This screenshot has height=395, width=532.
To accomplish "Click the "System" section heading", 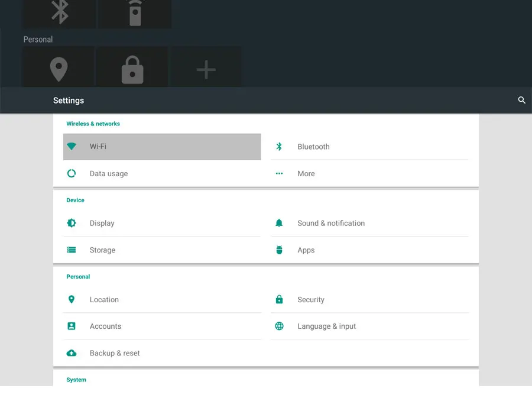I will click(x=76, y=380).
